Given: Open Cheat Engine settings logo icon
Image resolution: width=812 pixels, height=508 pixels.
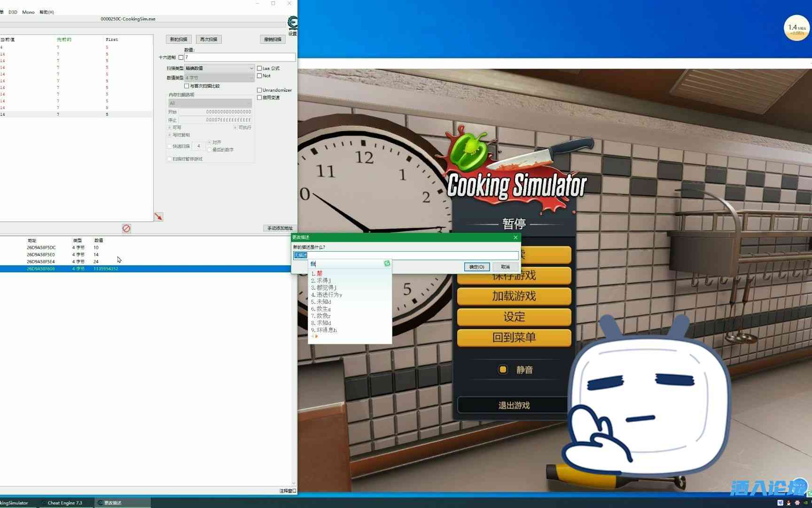Looking at the screenshot, I should 292,23.
